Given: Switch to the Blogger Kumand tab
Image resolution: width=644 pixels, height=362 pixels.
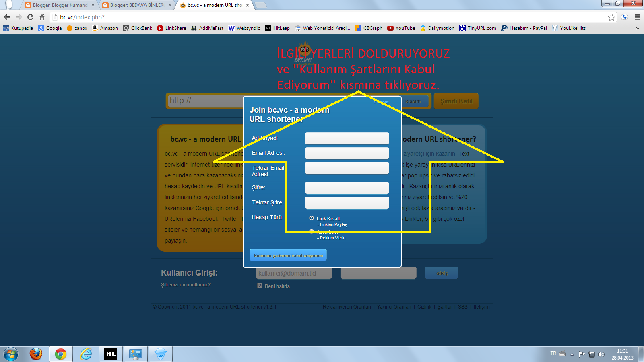Looking at the screenshot, I should coord(60,5).
